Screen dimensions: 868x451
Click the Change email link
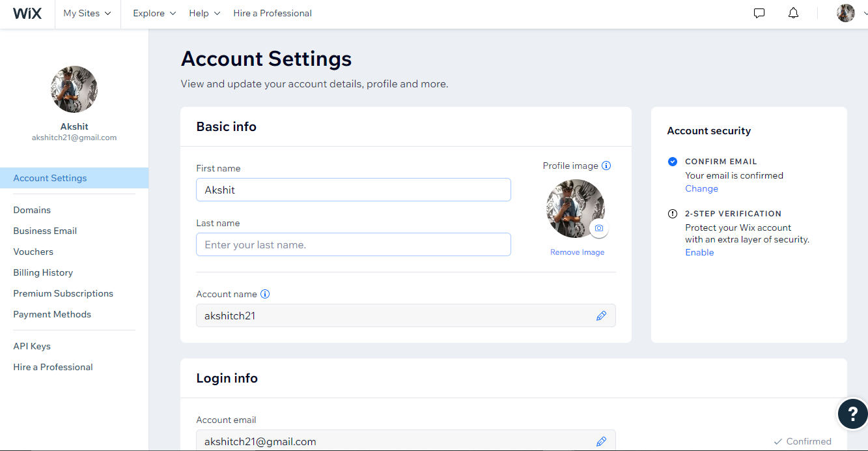(x=701, y=188)
